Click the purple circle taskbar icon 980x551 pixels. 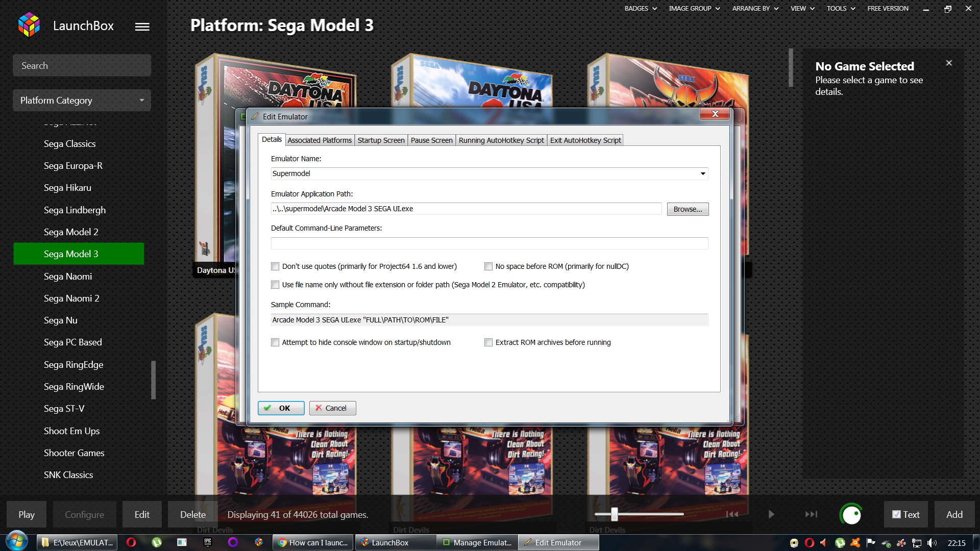pyautogui.click(x=233, y=542)
